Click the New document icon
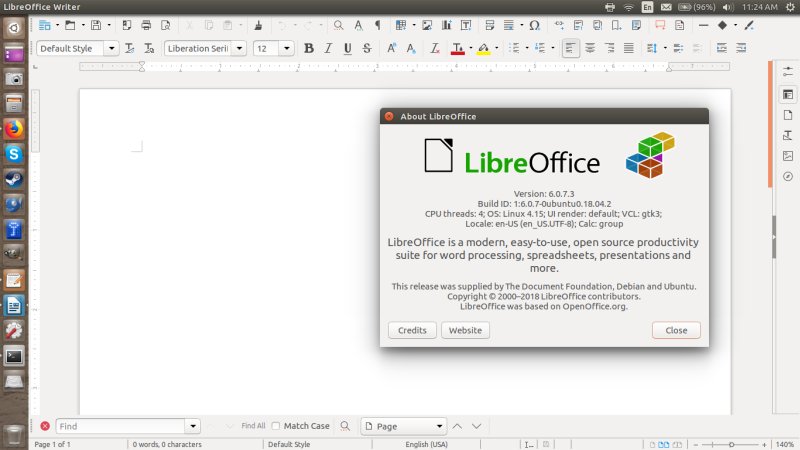The height and width of the screenshot is (450, 800). tap(44, 25)
